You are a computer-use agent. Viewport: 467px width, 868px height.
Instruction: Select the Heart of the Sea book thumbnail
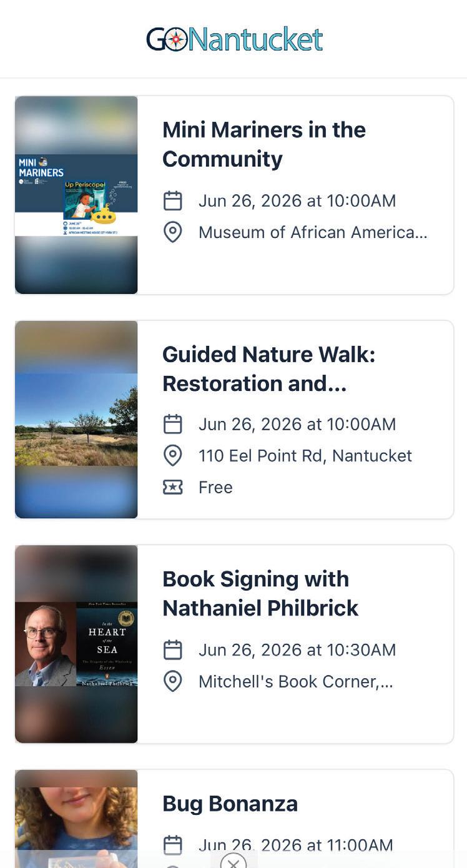pyautogui.click(x=76, y=644)
